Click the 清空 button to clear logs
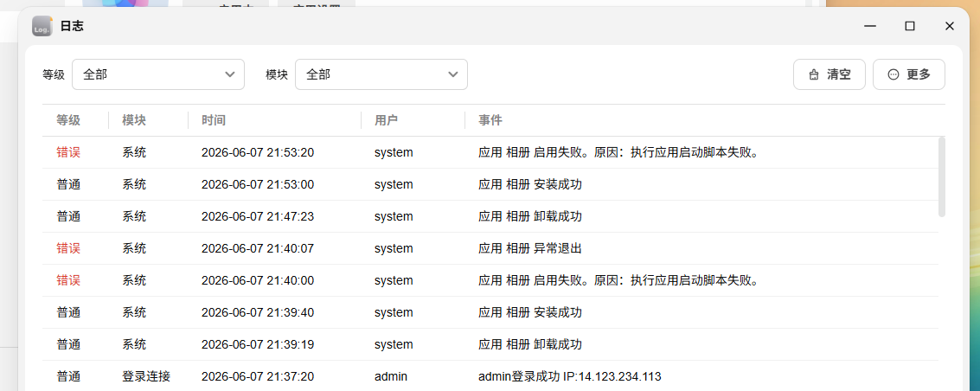980x391 pixels. tap(829, 74)
